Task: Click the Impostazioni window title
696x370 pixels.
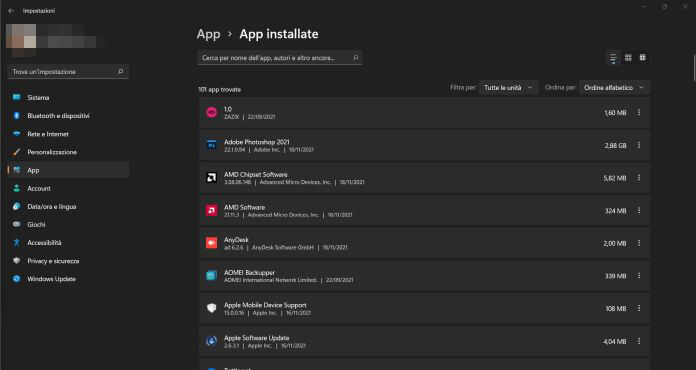Action: (39, 11)
